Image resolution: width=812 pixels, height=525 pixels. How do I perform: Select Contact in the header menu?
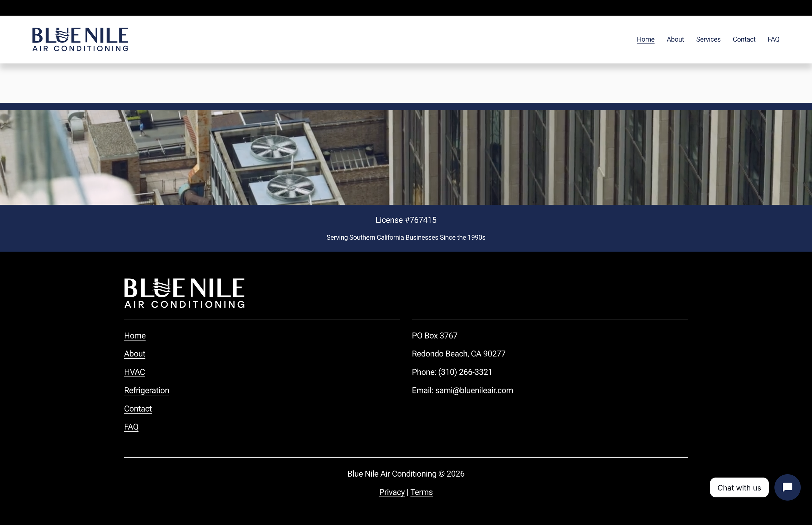pyautogui.click(x=744, y=39)
